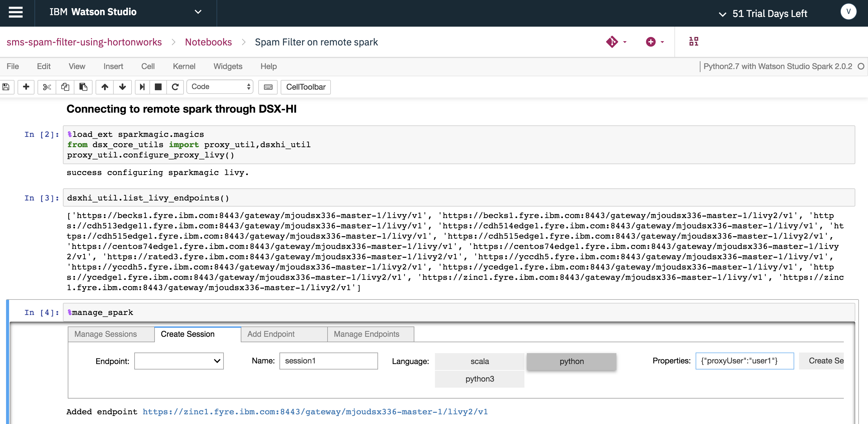Open the cell type Code dropdown
This screenshot has width=868, height=424.
[220, 87]
